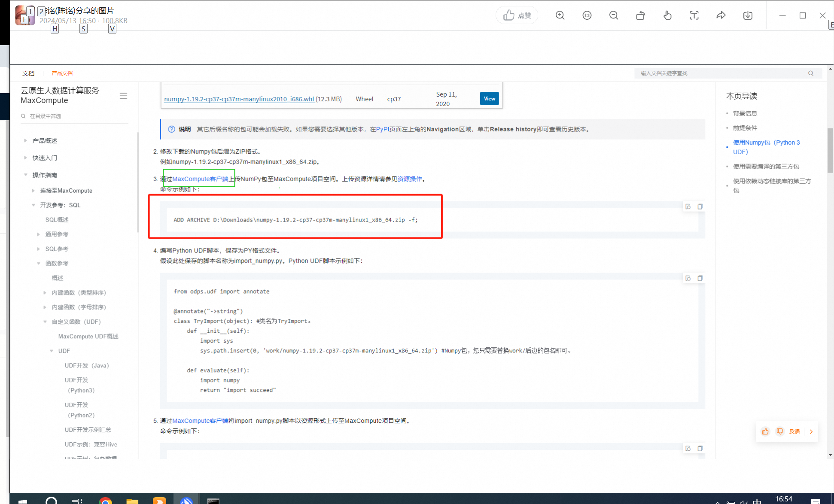Select the hand pointer tool icon
Viewport: 834px width, 504px height.
pyautogui.click(x=667, y=15)
